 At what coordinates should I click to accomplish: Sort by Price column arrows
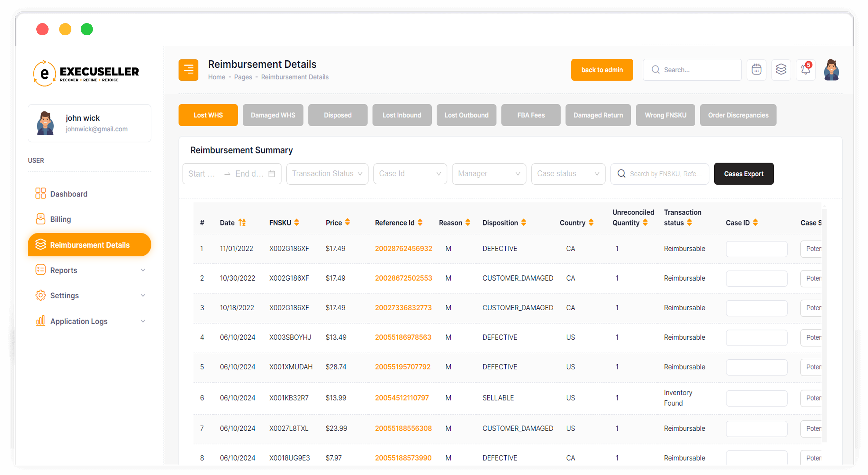pyautogui.click(x=348, y=223)
